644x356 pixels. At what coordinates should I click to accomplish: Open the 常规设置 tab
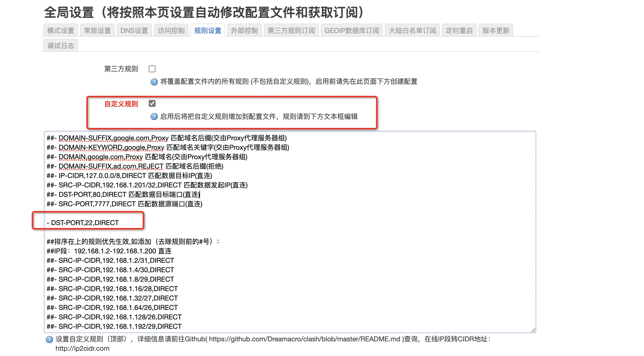(x=97, y=30)
